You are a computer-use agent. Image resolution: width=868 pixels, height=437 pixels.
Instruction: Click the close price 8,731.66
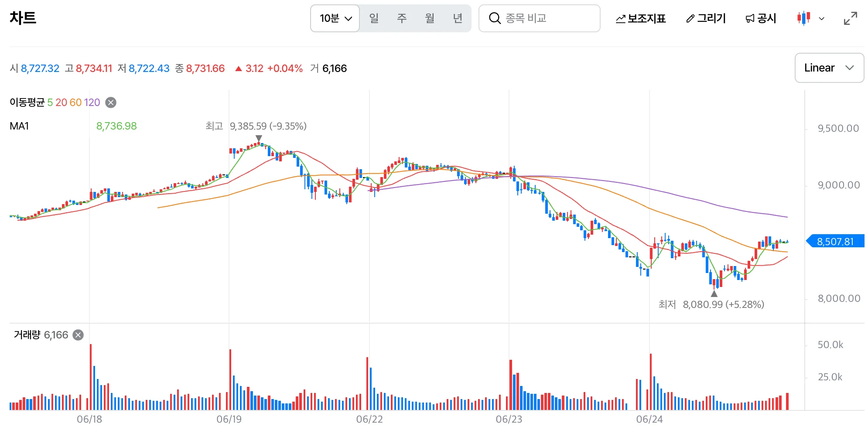(205, 68)
